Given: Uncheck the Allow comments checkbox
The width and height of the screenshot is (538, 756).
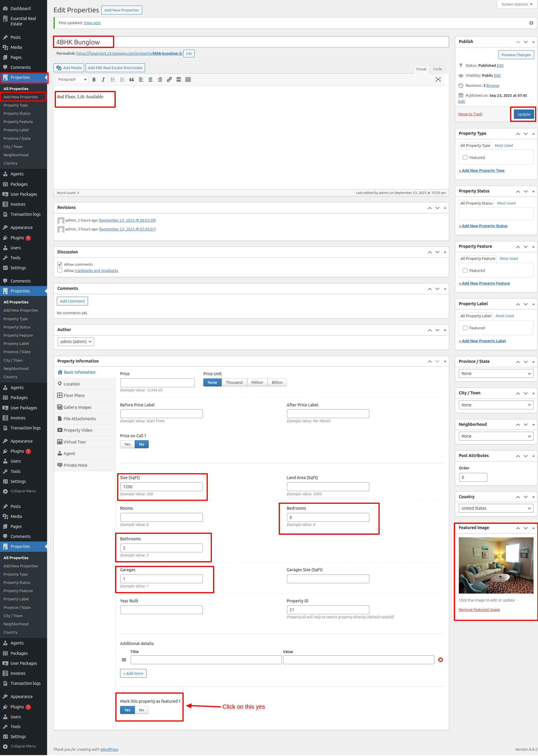Looking at the screenshot, I should pyautogui.click(x=60, y=264).
